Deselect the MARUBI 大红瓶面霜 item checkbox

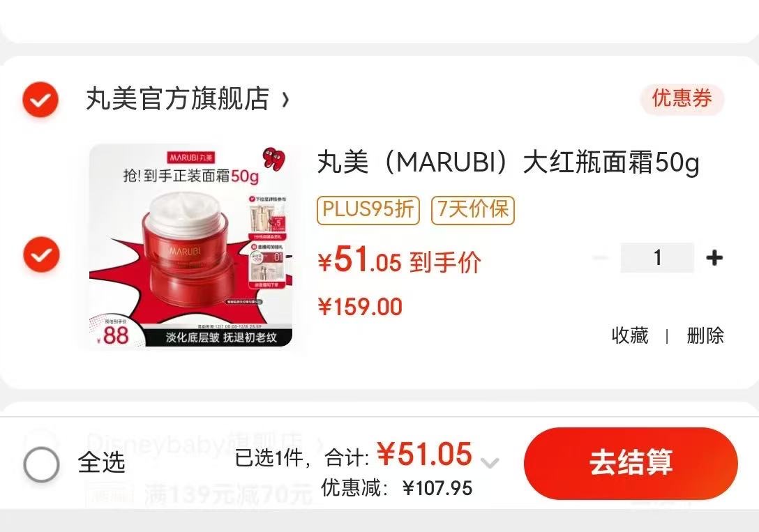[41, 254]
